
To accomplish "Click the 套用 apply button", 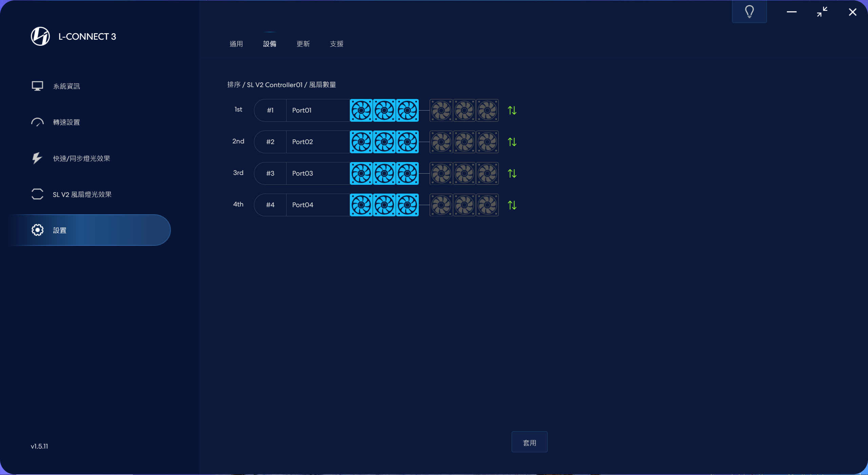I will click(529, 442).
